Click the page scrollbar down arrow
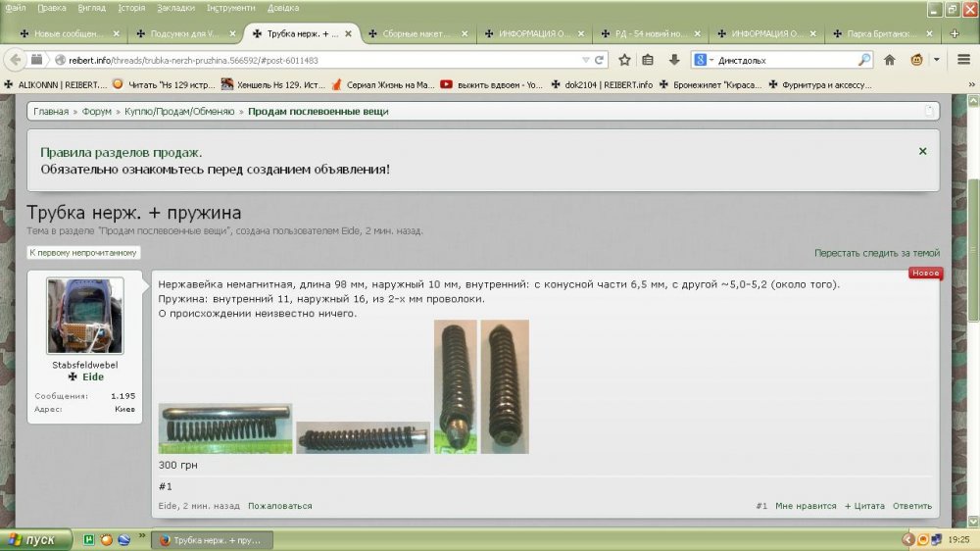The image size is (980, 551). click(973, 521)
